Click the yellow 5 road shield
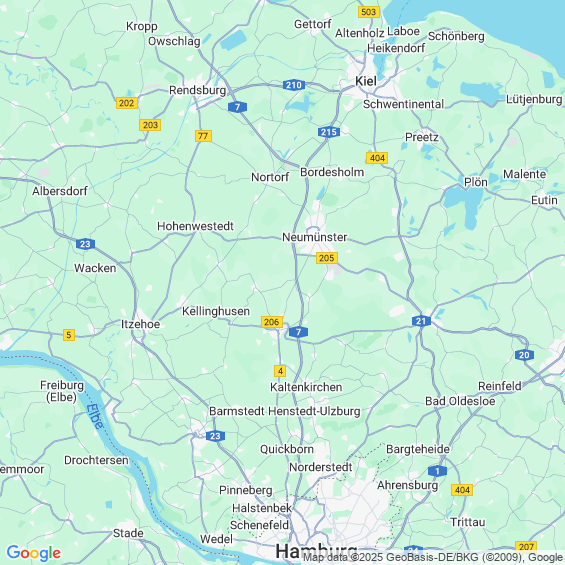 tap(69, 335)
